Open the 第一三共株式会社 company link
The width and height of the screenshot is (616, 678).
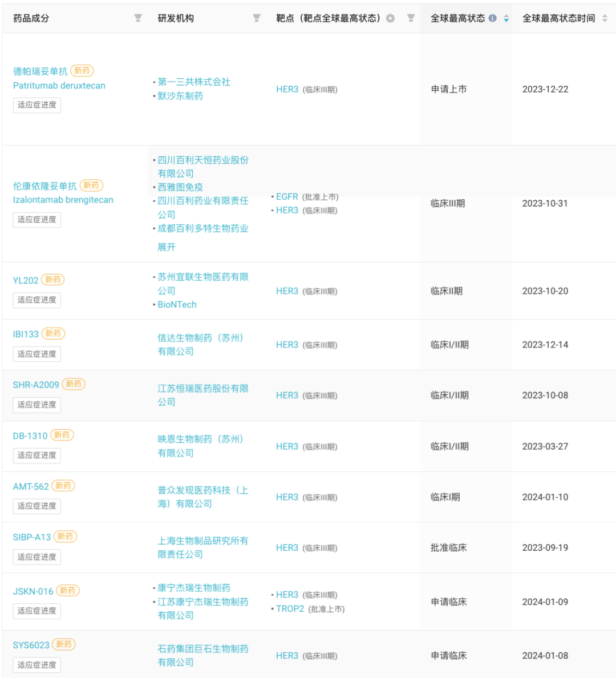(x=194, y=82)
